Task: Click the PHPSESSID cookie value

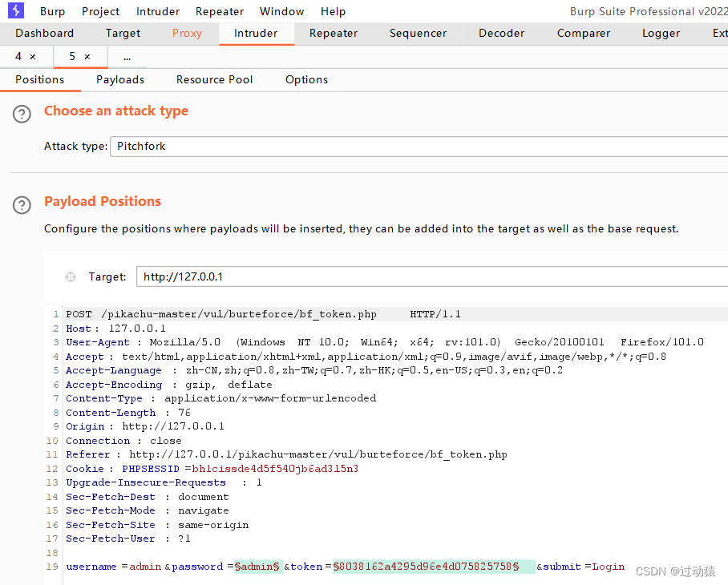Action: [275, 469]
